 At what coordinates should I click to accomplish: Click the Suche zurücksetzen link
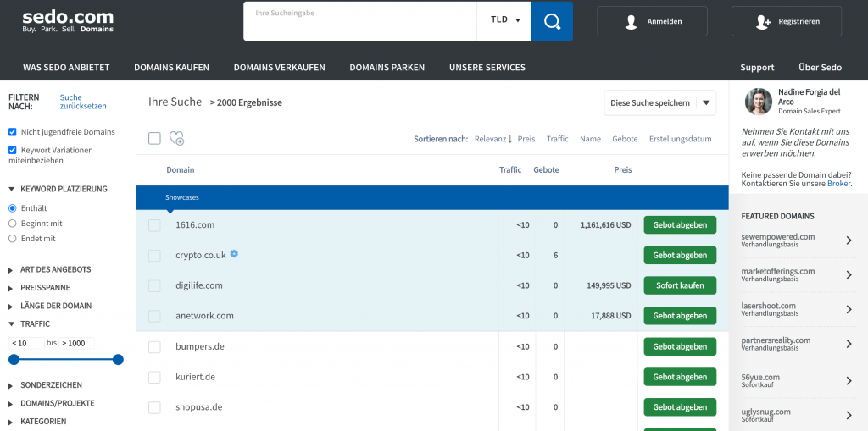(x=83, y=102)
